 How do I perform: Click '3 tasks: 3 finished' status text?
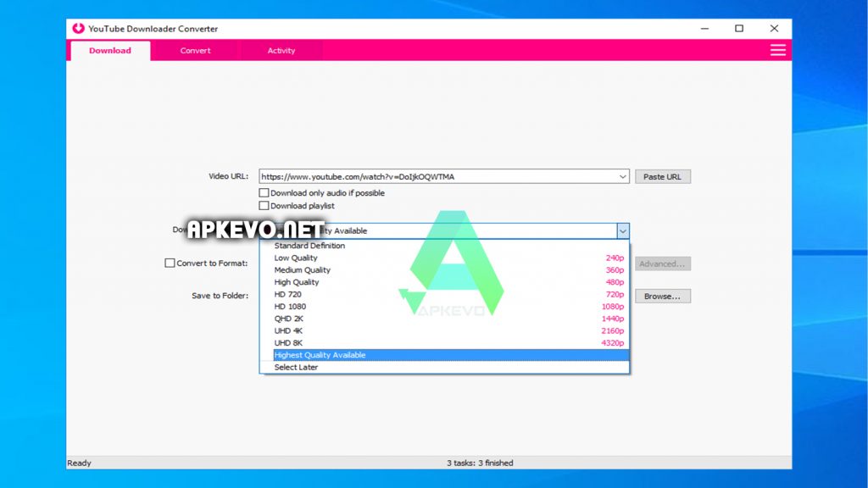480,463
